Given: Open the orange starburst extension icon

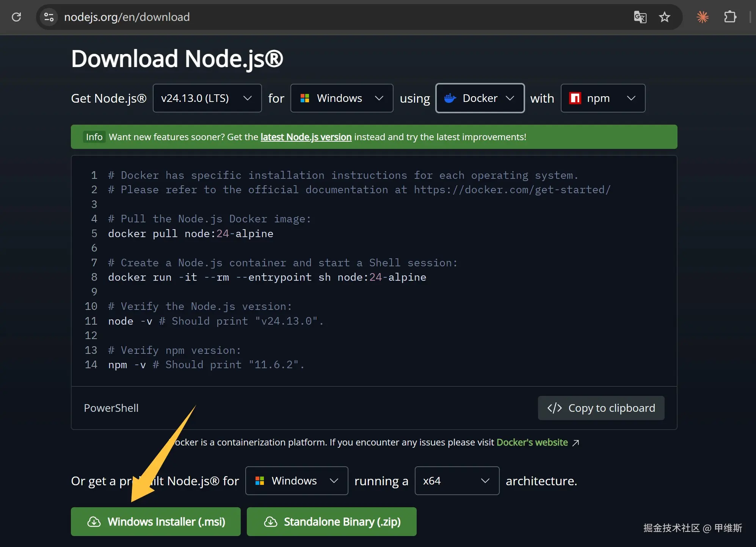Looking at the screenshot, I should click(x=702, y=17).
